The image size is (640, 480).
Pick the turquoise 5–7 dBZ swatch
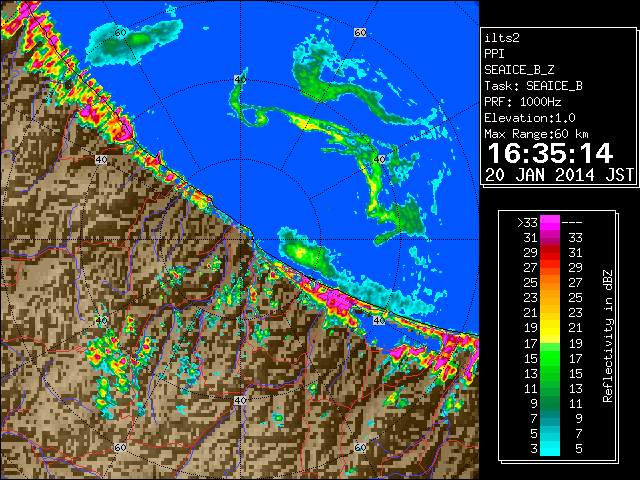coord(550,434)
